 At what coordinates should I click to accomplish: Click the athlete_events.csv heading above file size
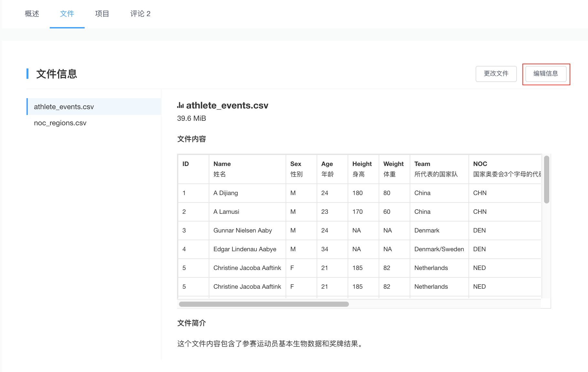click(227, 106)
